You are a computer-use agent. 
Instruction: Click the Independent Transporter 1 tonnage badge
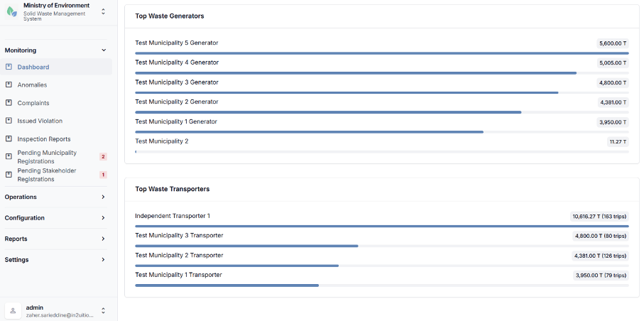599,217
